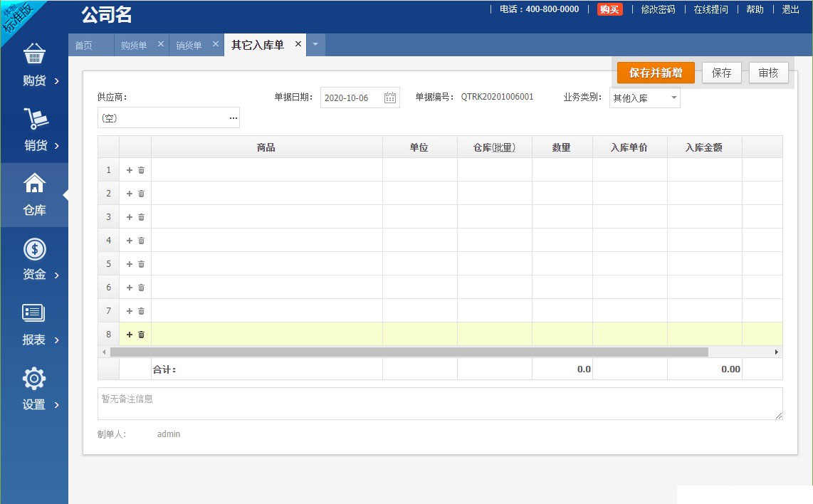Image resolution: width=813 pixels, height=504 pixels.
Task: Click the 保存并新增 button
Action: click(656, 73)
